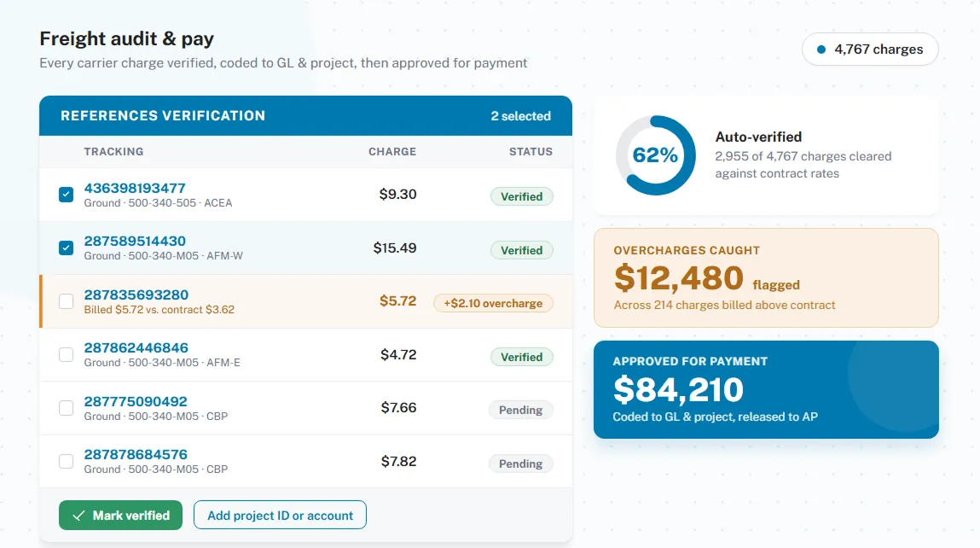Click the +$2.10 overcharge badge

(x=493, y=303)
